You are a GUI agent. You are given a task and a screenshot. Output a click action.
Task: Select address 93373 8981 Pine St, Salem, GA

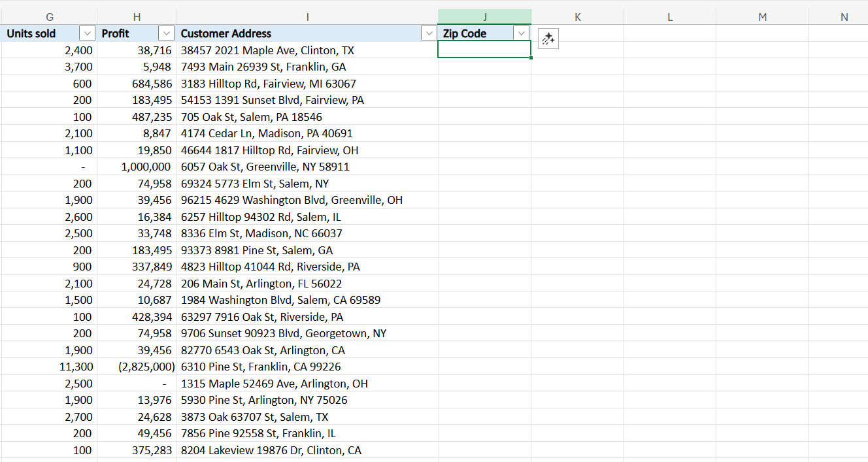[307, 250]
